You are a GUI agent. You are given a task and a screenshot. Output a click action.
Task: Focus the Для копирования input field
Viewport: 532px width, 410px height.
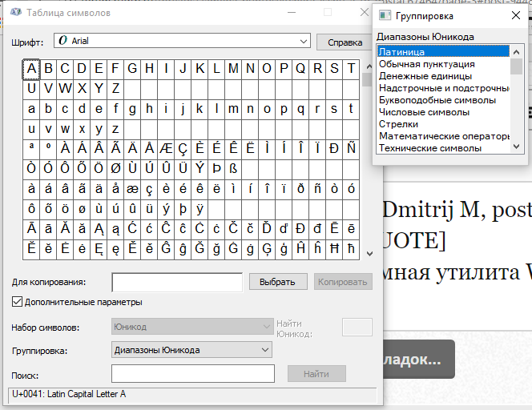tap(177, 282)
